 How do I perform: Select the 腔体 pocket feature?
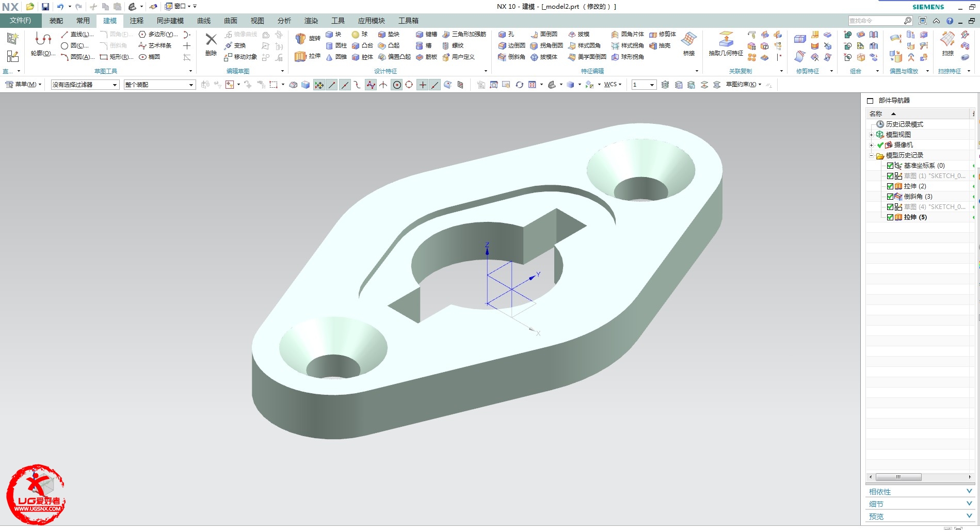[x=362, y=57]
